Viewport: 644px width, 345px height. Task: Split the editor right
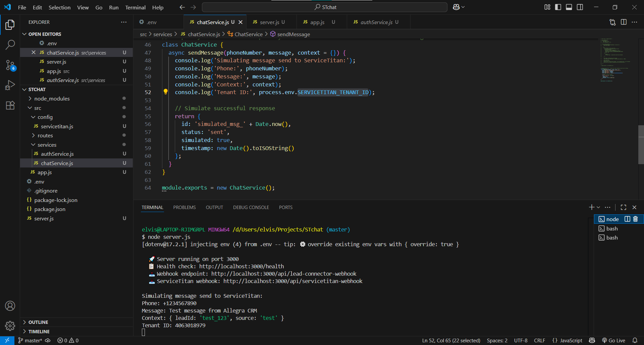point(624,22)
